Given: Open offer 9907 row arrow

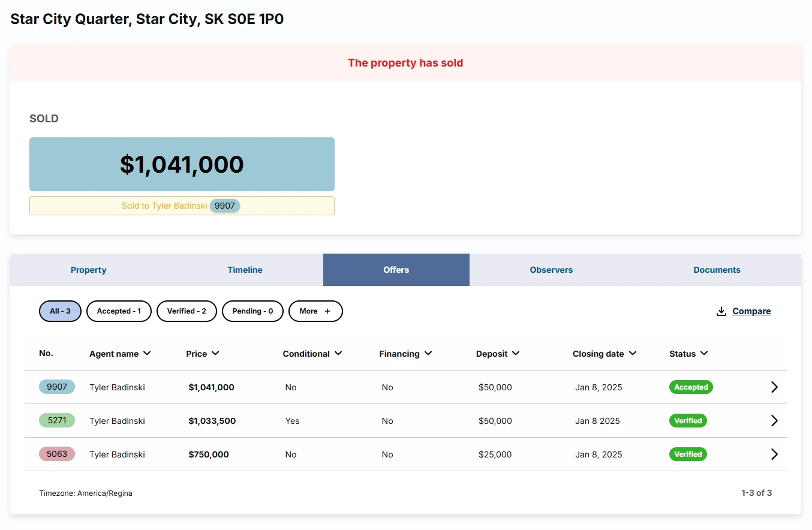Looking at the screenshot, I should [774, 387].
